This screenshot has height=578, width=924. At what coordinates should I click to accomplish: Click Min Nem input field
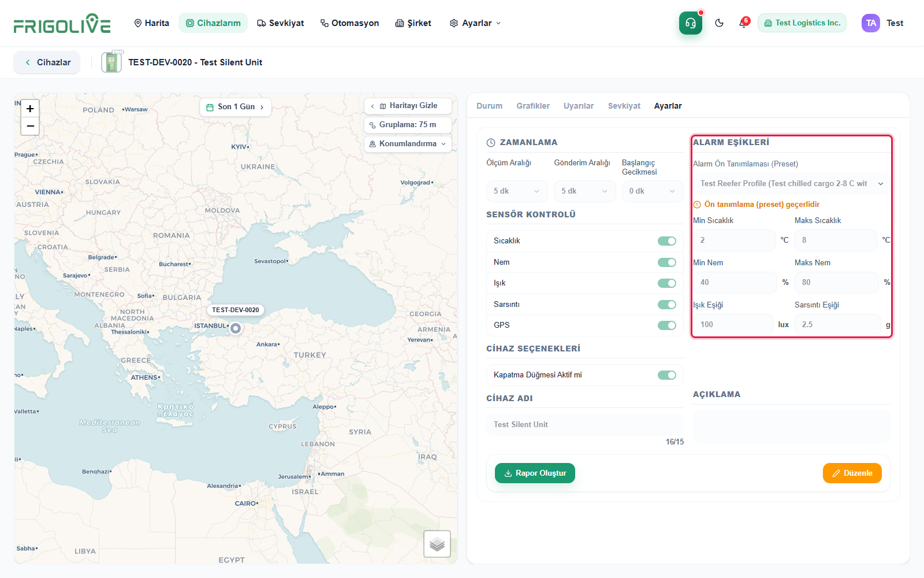[x=735, y=283]
